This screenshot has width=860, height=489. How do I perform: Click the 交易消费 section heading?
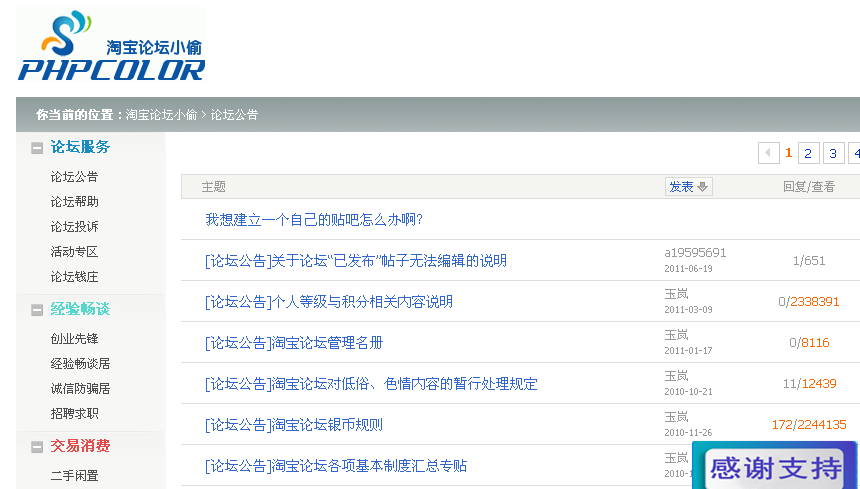[80, 446]
